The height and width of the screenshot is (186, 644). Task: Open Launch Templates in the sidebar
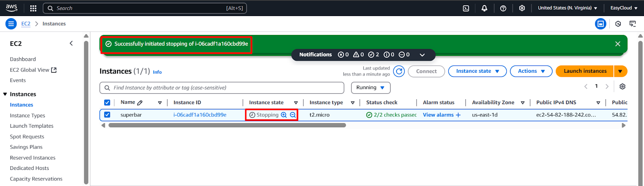pos(32,126)
